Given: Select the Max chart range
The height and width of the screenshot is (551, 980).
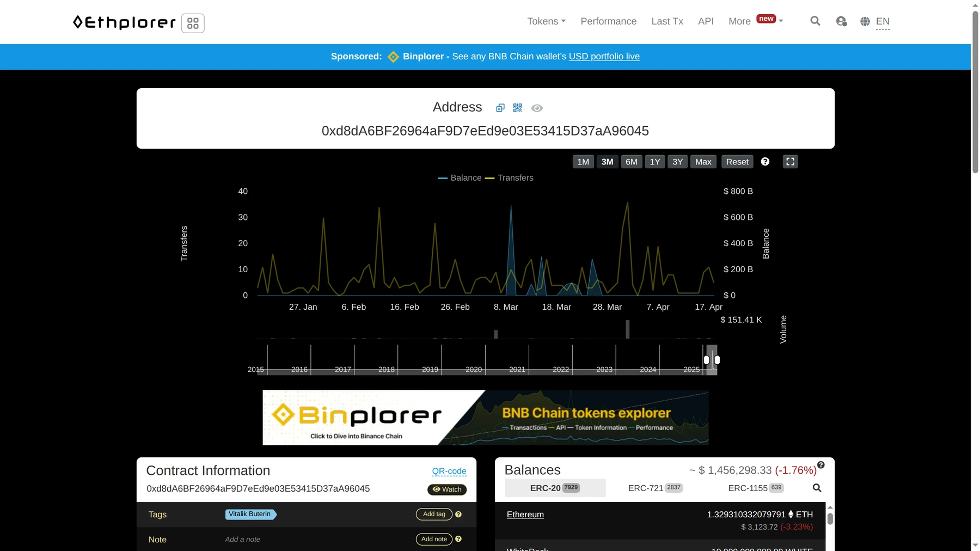Looking at the screenshot, I should click(x=703, y=162).
